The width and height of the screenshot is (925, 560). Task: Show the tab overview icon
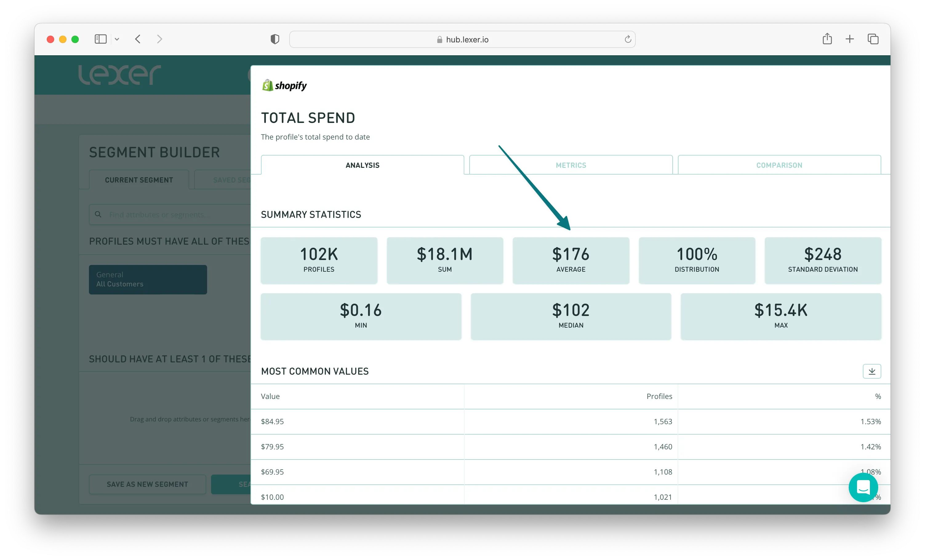(x=873, y=39)
